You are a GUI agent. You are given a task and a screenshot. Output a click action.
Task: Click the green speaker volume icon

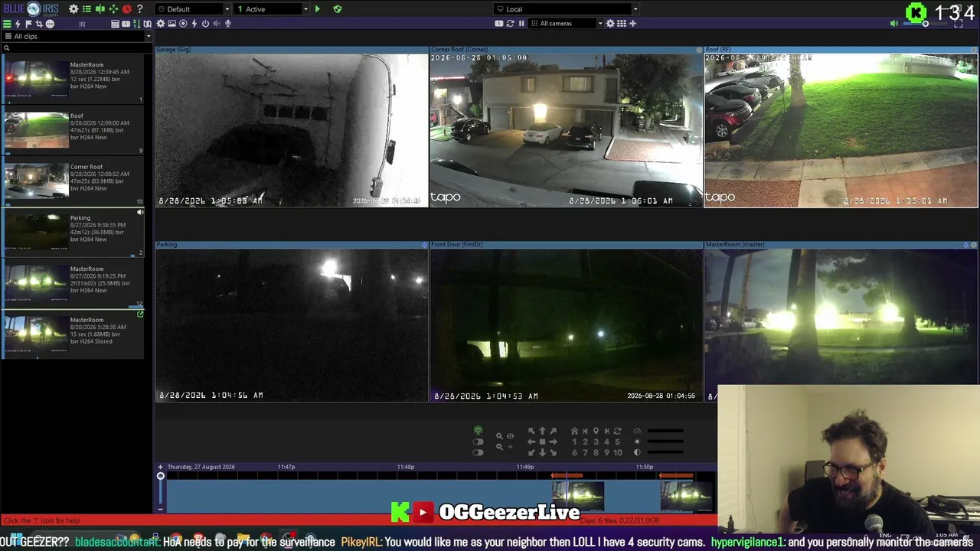(893, 24)
